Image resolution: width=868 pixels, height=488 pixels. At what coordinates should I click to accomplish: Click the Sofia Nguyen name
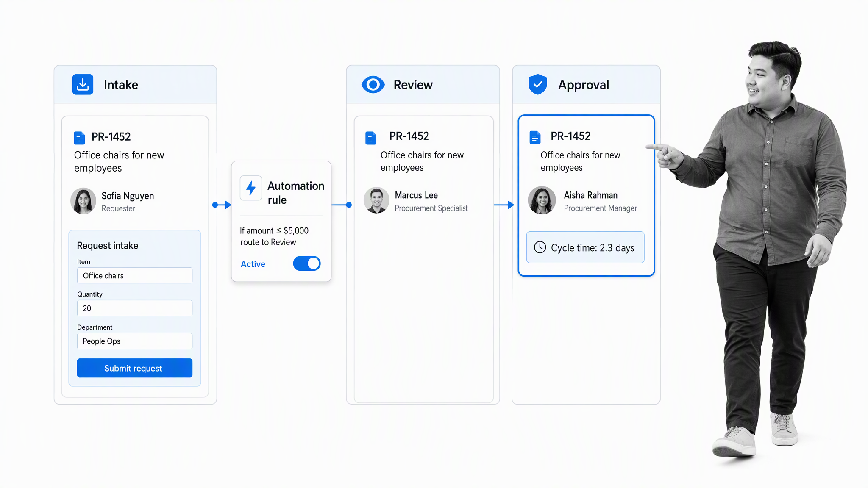point(128,196)
